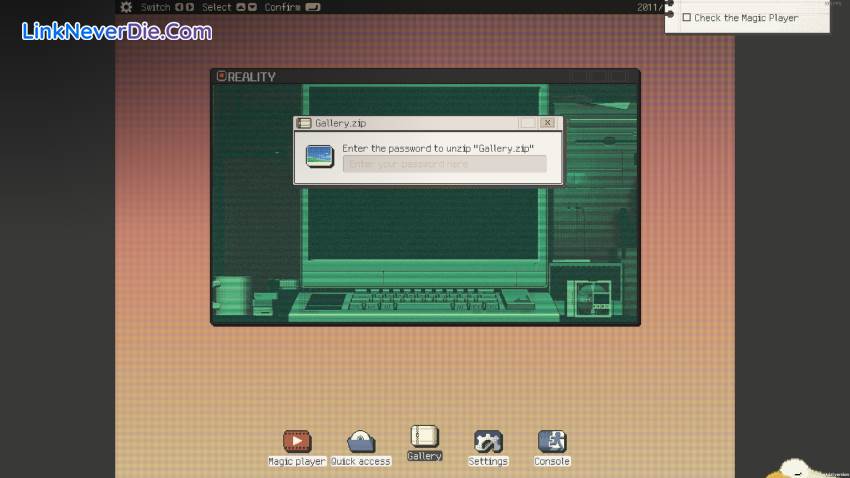Image resolution: width=850 pixels, height=478 pixels.
Task: Click the Gallery.zip dialog minimize button
Action: 527,123
